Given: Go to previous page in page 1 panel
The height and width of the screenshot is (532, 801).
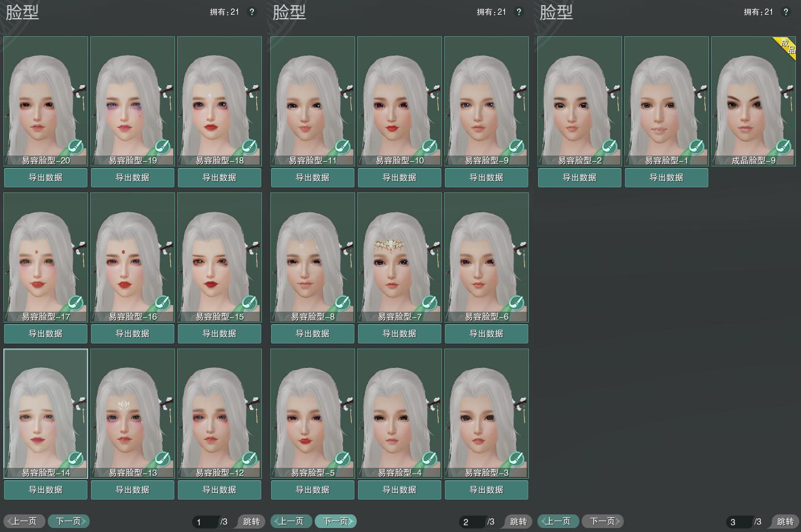Looking at the screenshot, I should 24,521.
